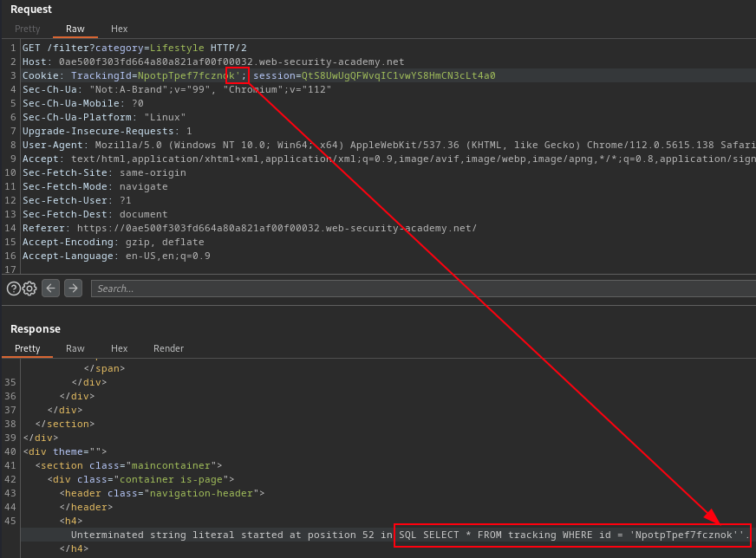This screenshot has height=558, width=756.
Task: Click the Accept header line
Action: tap(388, 159)
